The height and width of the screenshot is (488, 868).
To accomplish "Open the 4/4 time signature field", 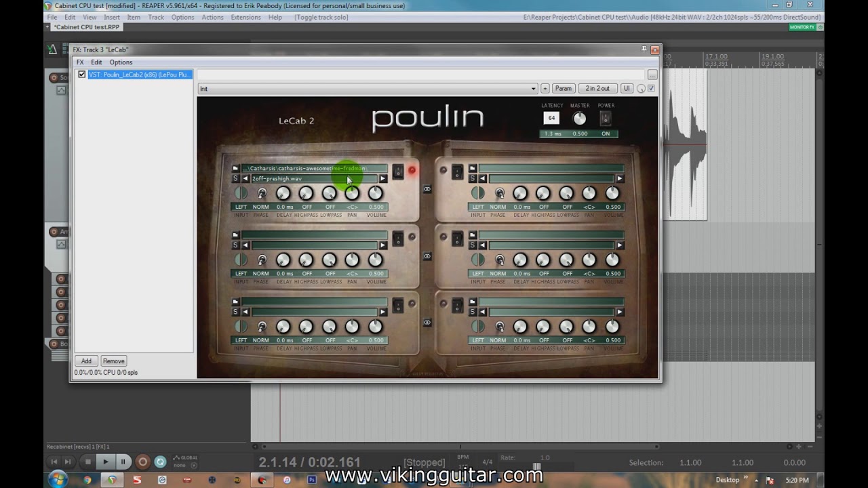I will tap(487, 462).
